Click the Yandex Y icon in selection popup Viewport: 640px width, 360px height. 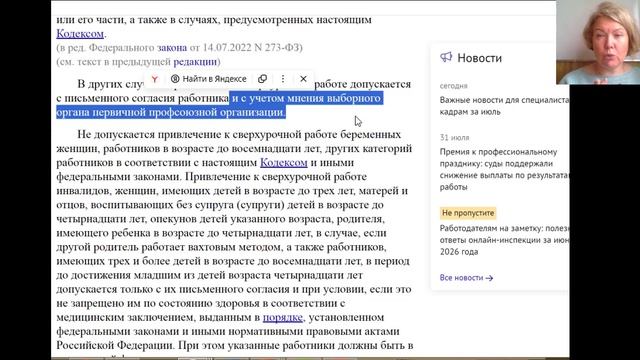click(x=155, y=79)
